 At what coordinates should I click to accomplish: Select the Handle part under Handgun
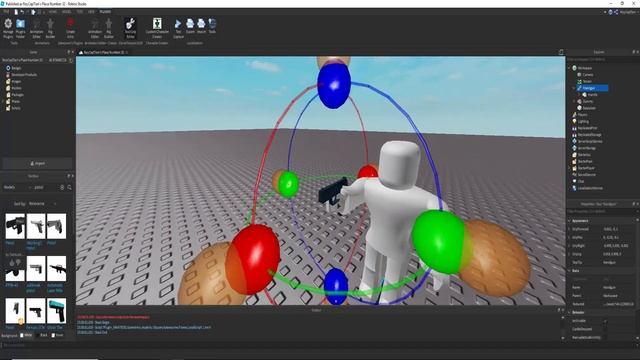[592, 95]
